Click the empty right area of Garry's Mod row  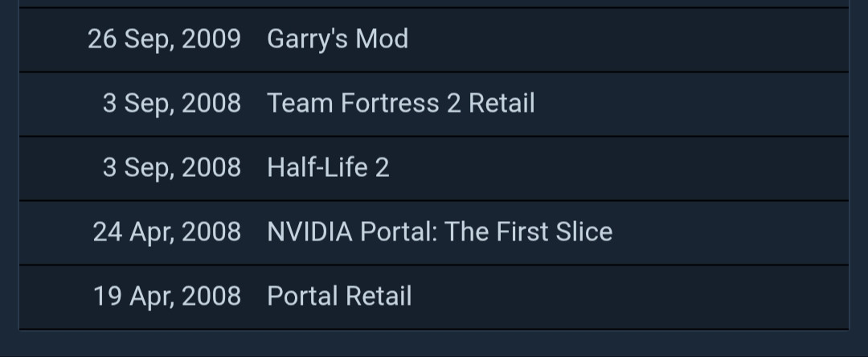643,39
